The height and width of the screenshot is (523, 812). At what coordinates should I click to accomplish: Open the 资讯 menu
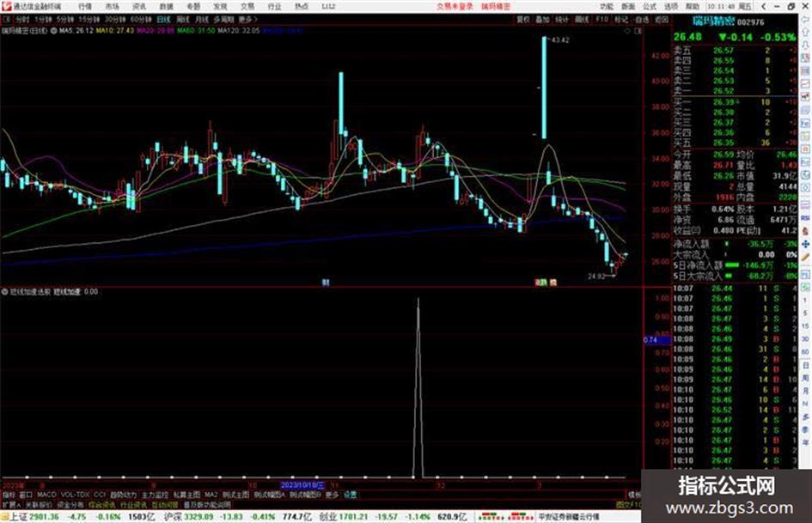(x=139, y=6)
